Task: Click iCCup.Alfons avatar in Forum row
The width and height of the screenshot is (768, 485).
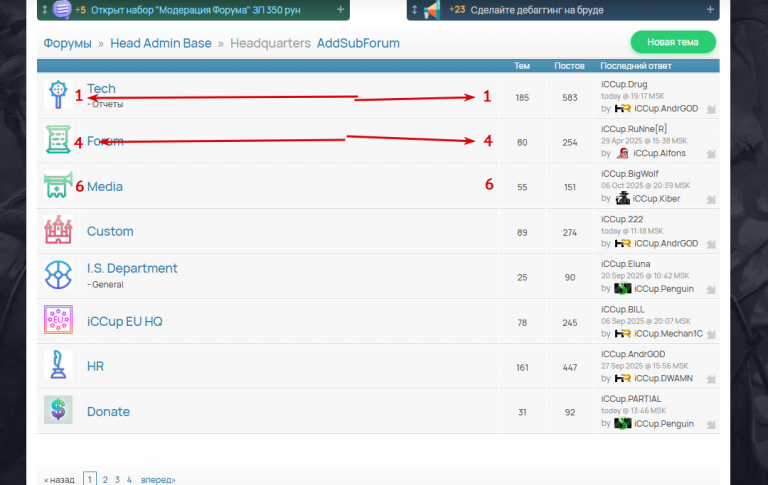Action: point(623,153)
